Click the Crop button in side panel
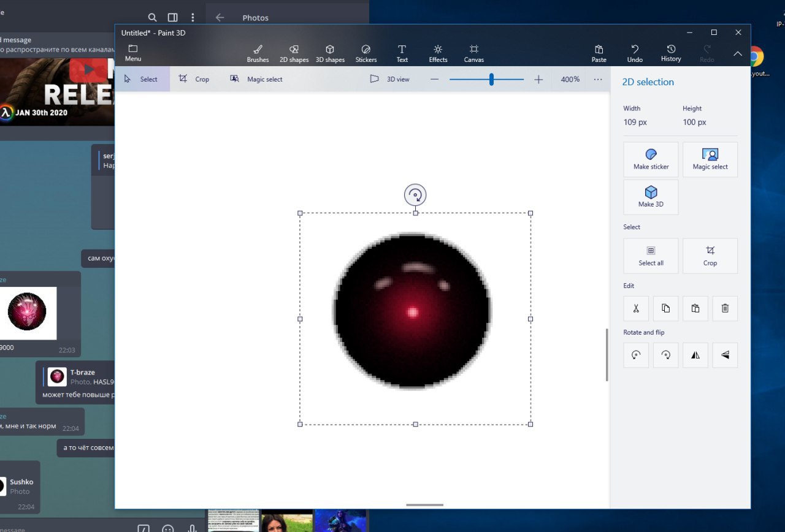Image resolution: width=785 pixels, height=532 pixels. coord(710,256)
